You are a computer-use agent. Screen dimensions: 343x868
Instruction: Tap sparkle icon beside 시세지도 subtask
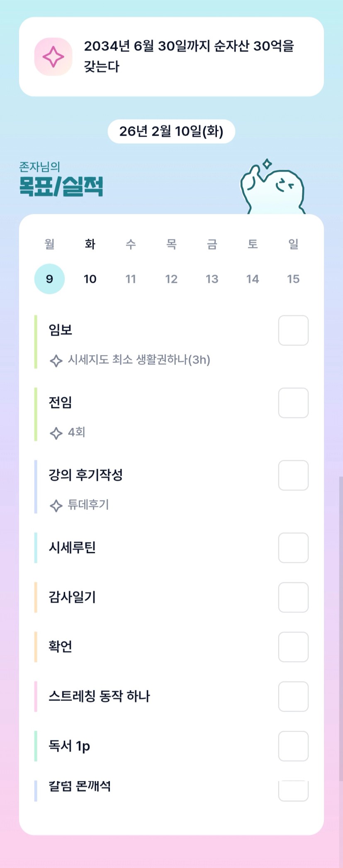(x=56, y=360)
